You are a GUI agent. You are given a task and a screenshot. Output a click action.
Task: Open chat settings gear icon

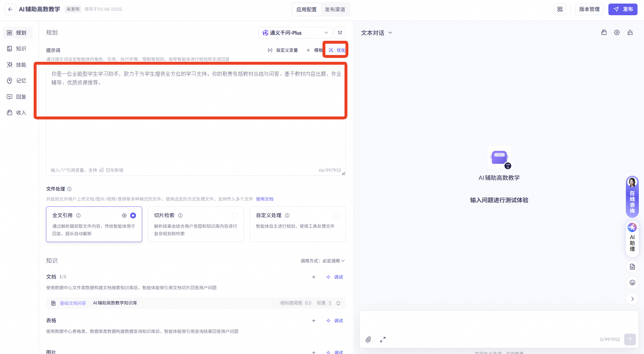pyautogui.click(x=617, y=33)
